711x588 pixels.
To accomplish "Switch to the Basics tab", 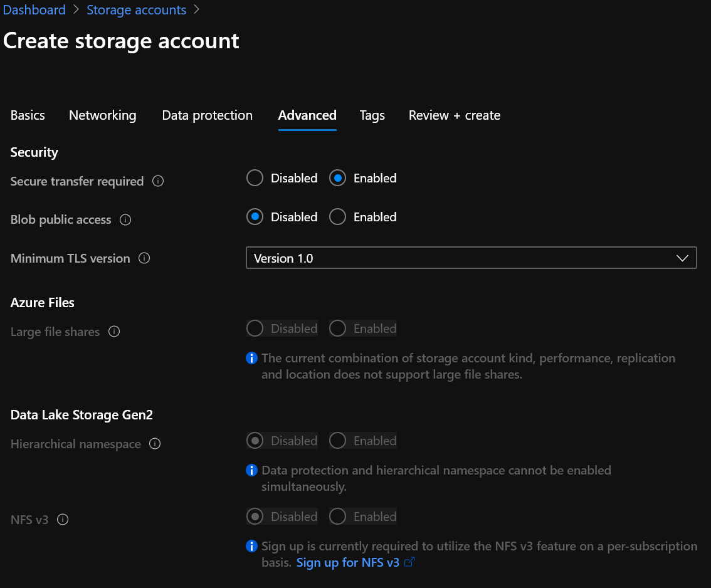I will (28, 115).
